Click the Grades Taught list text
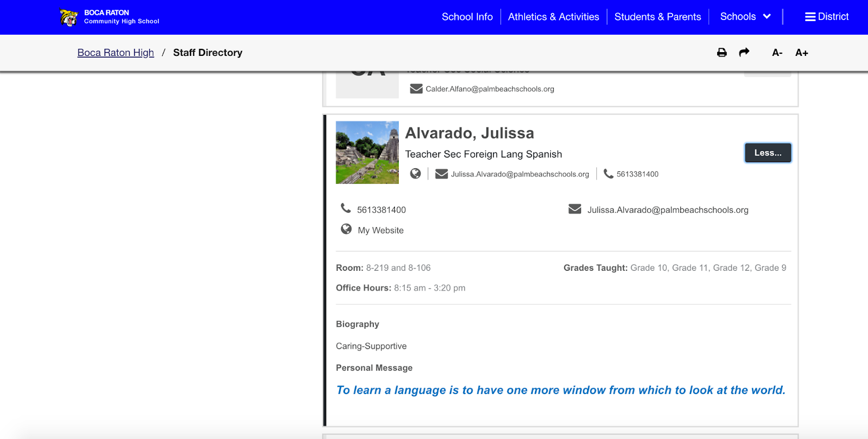868x439 pixels. (675, 268)
